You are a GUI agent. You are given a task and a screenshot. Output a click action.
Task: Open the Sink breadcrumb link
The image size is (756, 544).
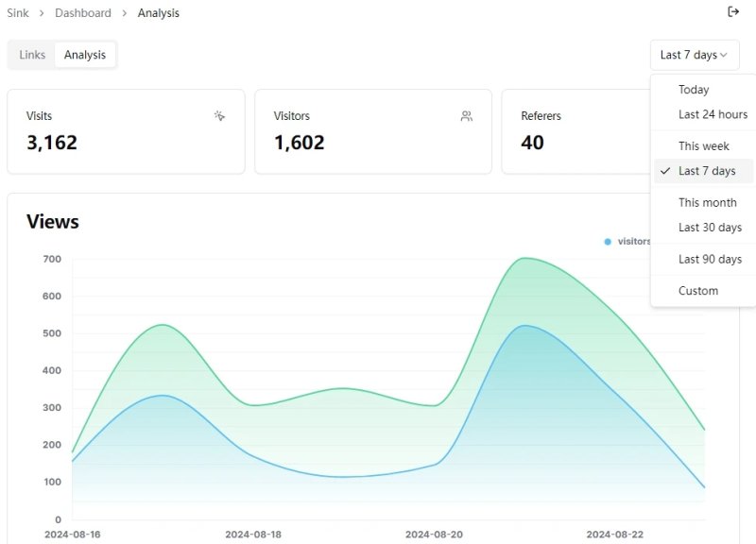tap(18, 13)
